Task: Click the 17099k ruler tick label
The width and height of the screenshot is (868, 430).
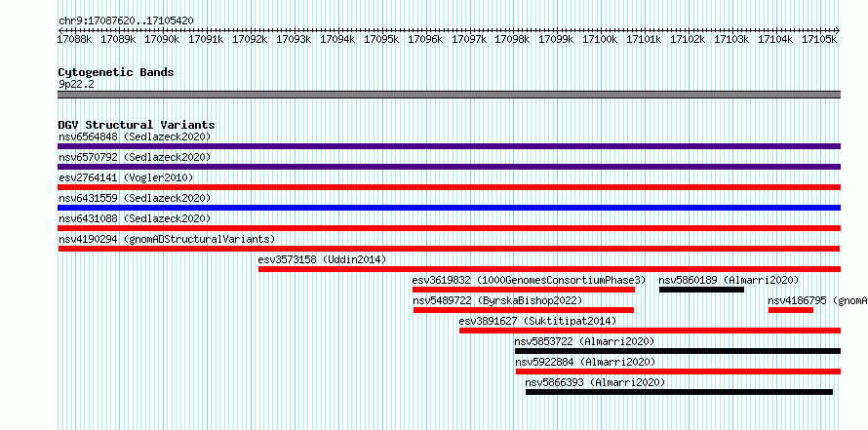Action: [x=556, y=39]
